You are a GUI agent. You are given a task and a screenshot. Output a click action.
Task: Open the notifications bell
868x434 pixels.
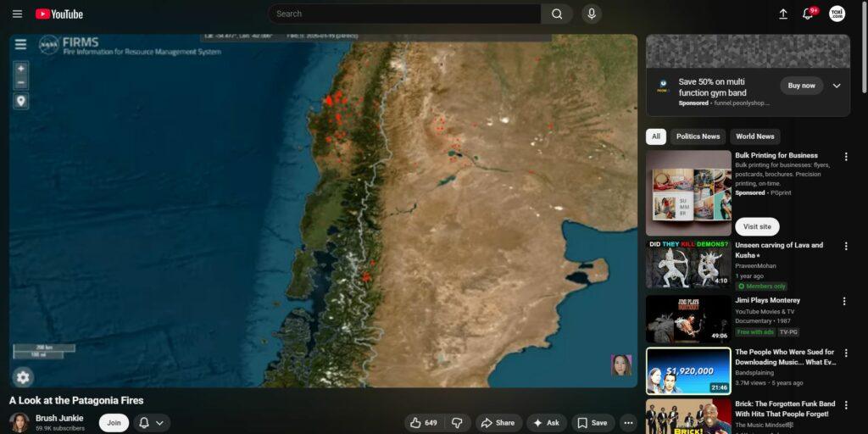pos(808,14)
